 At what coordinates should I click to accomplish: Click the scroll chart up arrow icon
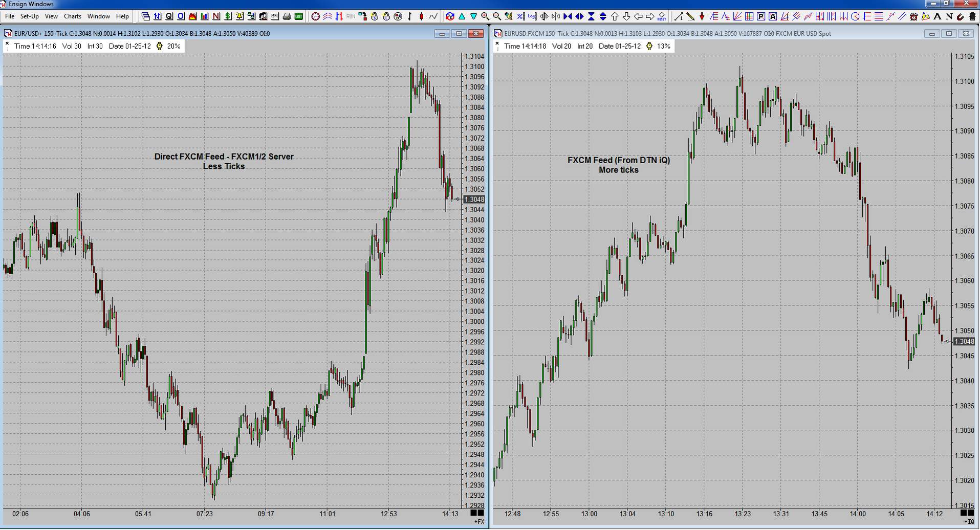click(615, 16)
